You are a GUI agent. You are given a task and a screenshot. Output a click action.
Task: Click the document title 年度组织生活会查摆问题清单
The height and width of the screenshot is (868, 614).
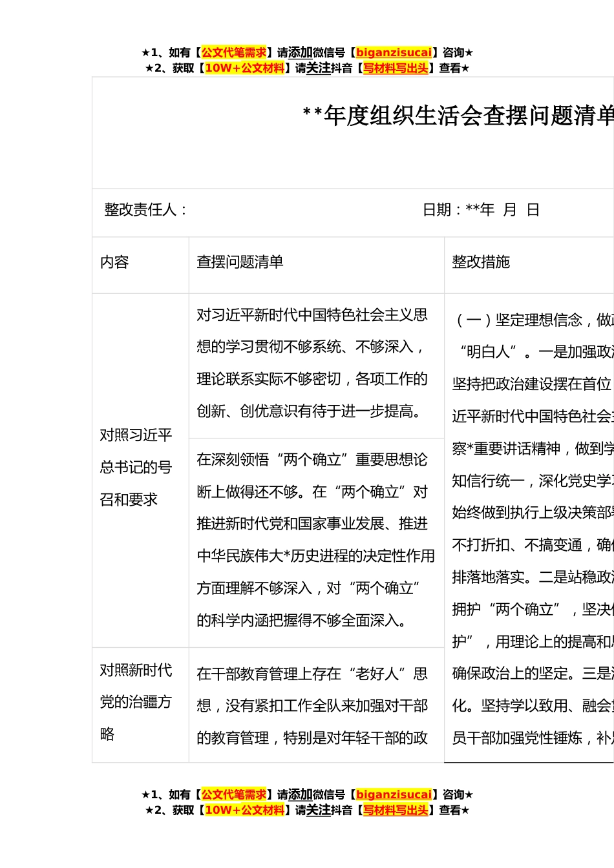pos(459,116)
